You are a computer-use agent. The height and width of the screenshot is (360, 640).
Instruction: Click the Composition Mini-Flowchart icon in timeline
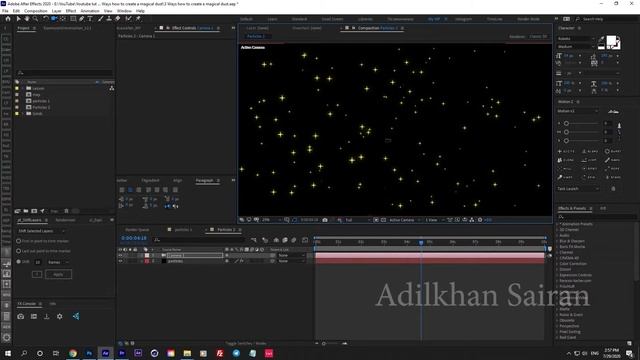tap(254, 240)
